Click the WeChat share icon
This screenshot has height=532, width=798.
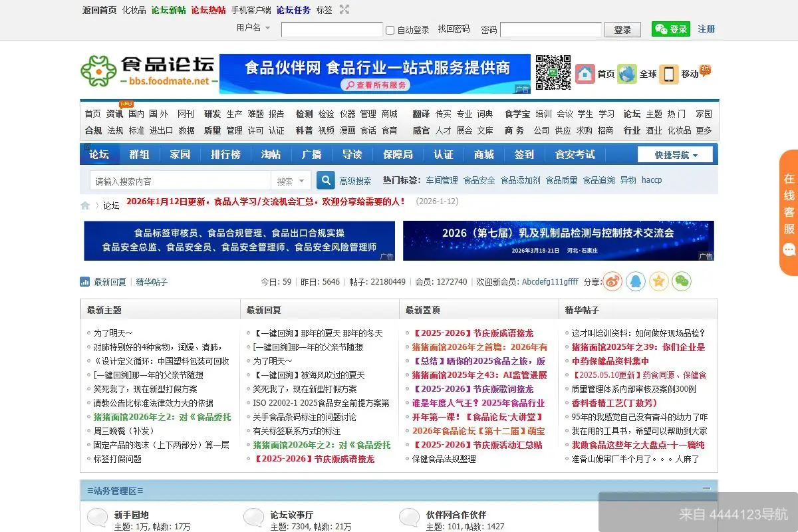(x=681, y=281)
